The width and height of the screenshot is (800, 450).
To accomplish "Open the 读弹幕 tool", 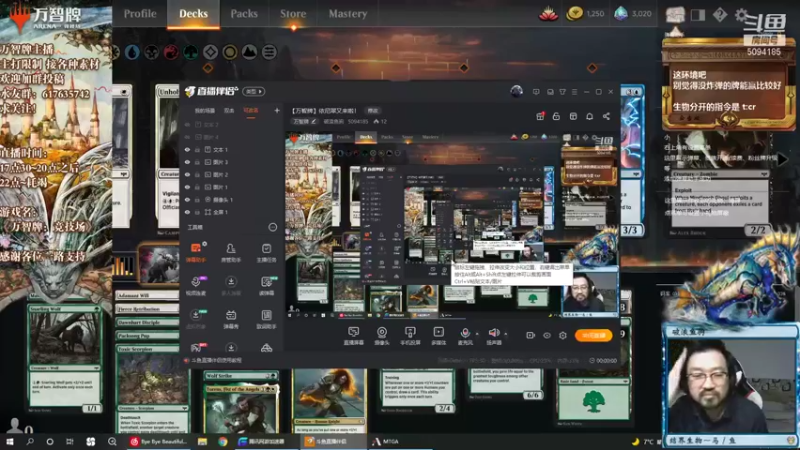I will pos(266,285).
